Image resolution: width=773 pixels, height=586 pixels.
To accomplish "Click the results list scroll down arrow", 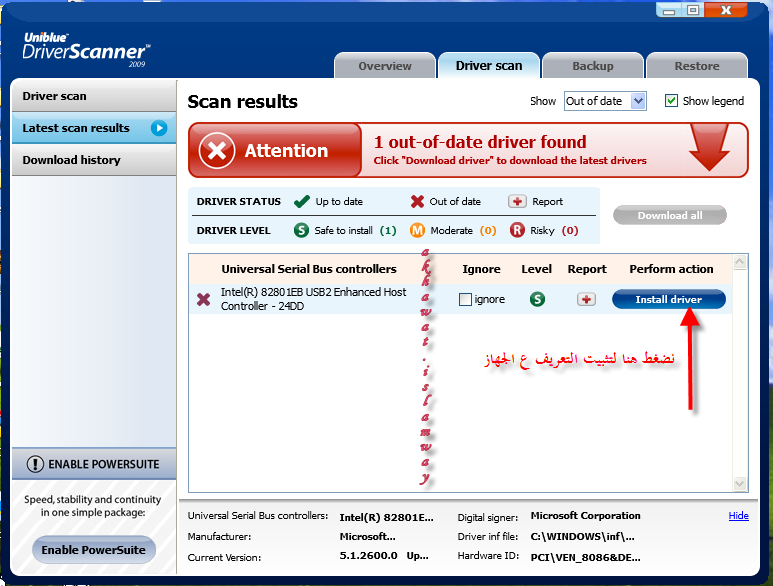I will coord(739,483).
